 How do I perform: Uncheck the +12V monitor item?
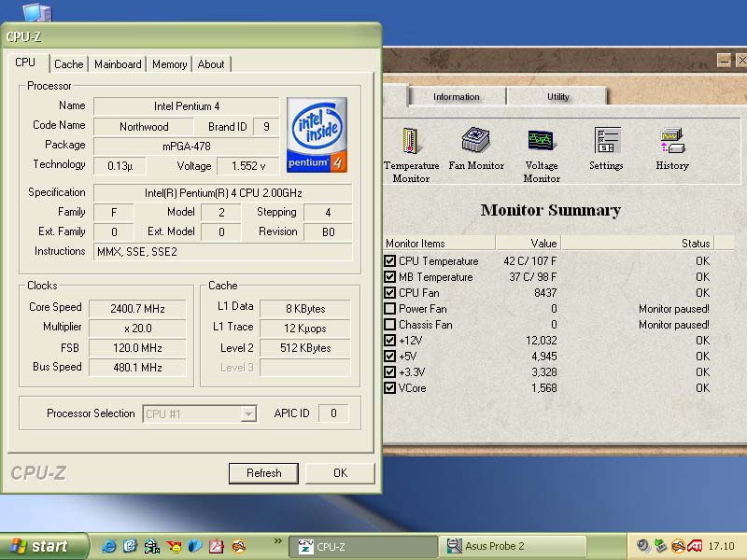pos(389,340)
